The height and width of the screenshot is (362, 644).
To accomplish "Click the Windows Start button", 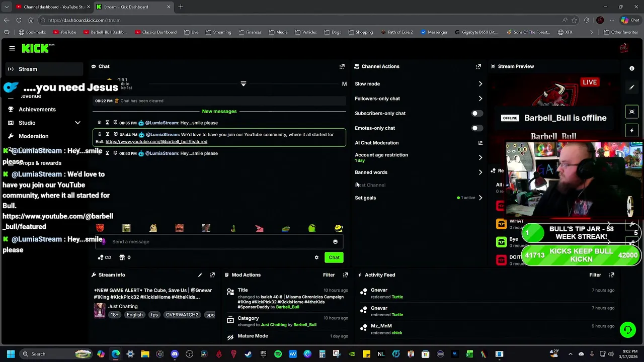I will click(x=11, y=354).
